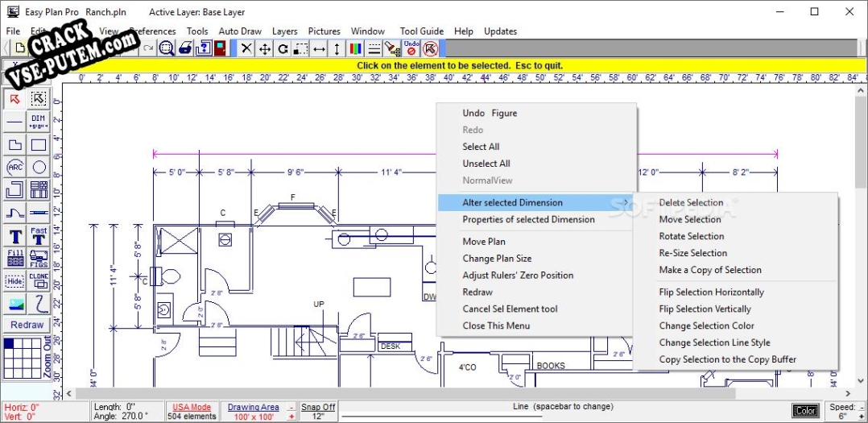Choose Change Selection Line Style

coord(714,342)
